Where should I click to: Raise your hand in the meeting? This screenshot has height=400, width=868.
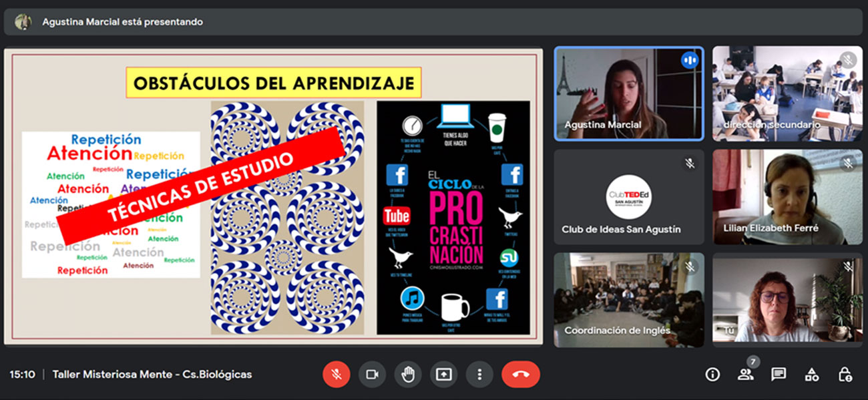coord(408,375)
